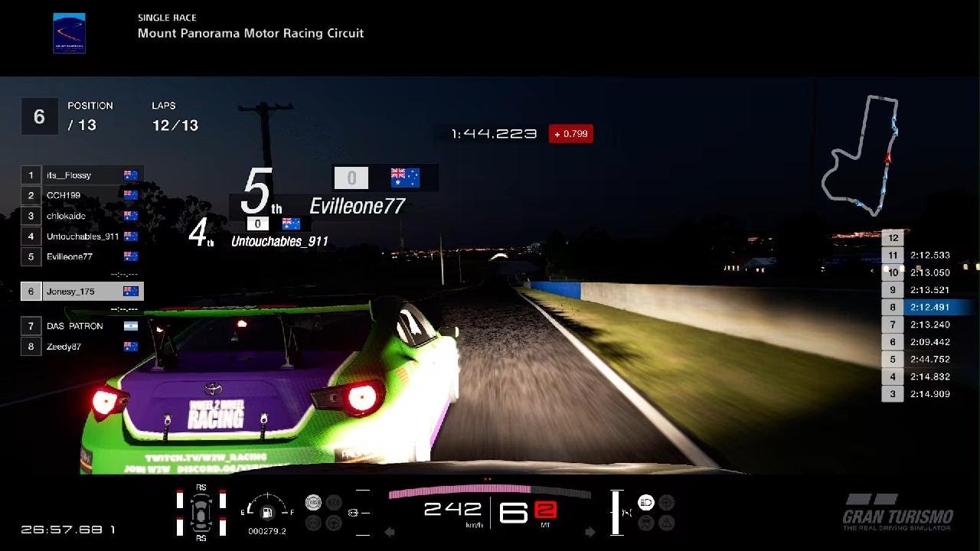
Task: Click the ABS indicator icon
Action: coord(312,503)
